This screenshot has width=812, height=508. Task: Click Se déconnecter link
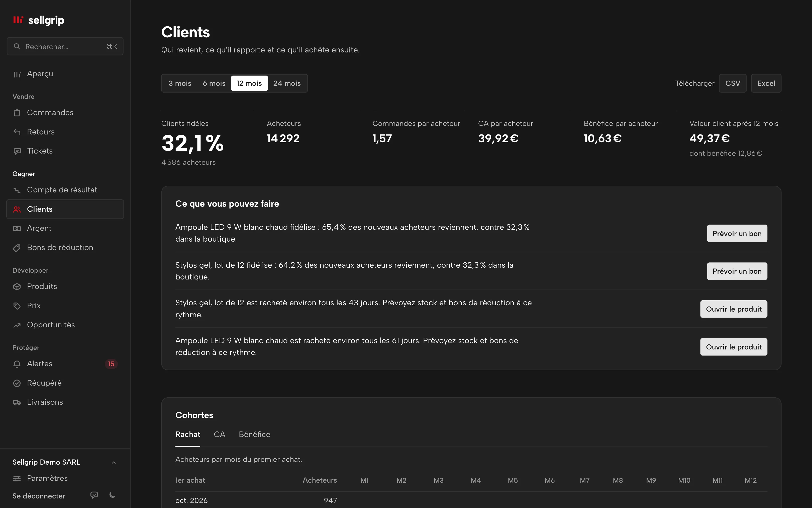(39, 496)
